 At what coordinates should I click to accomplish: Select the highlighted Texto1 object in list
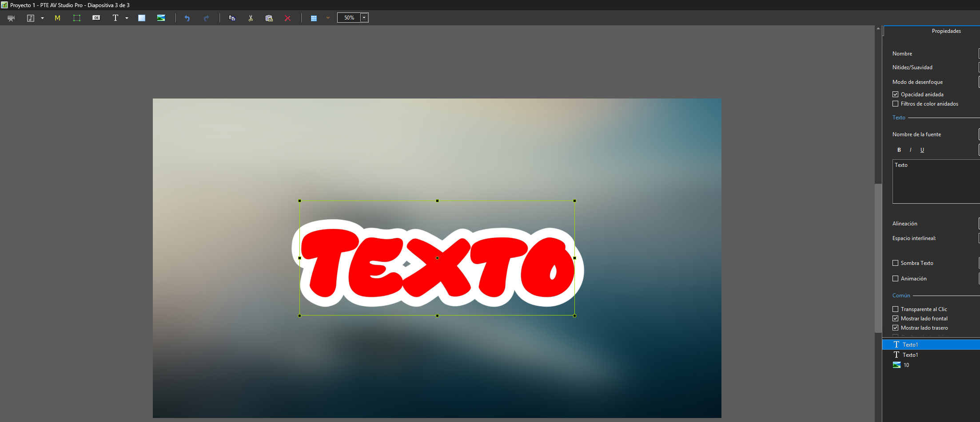(x=931, y=345)
